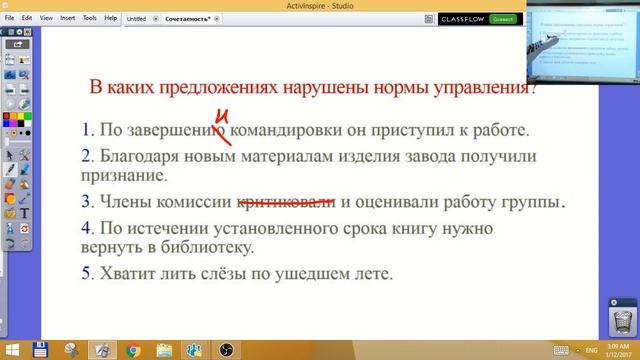Image resolution: width=640 pixels, height=360 pixels.
Task: Open the Flipchart Bin trash icon
Action: coord(622,321)
